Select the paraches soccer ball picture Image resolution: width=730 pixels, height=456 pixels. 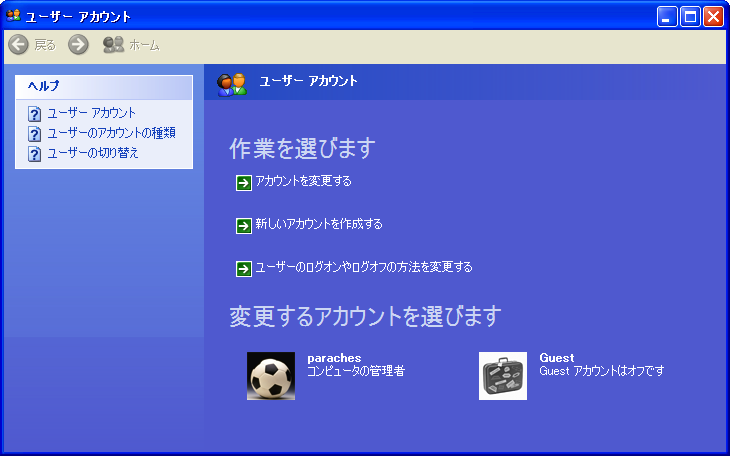(x=271, y=376)
